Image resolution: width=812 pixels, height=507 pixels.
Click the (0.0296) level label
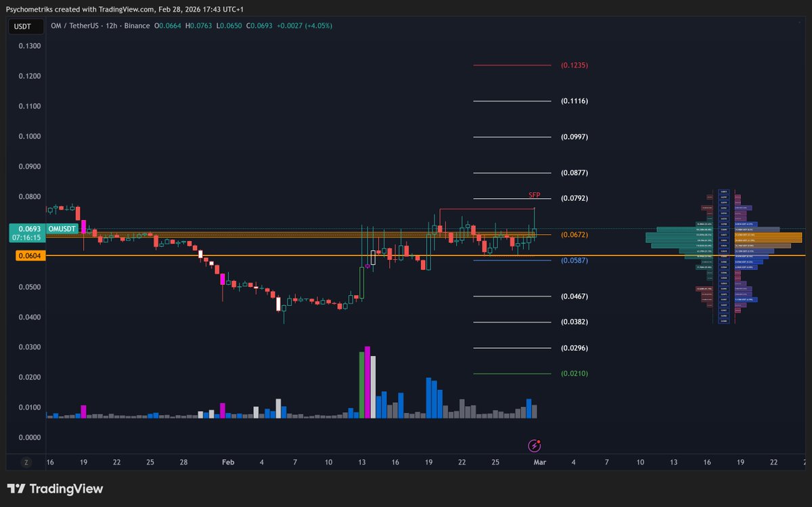coord(574,348)
